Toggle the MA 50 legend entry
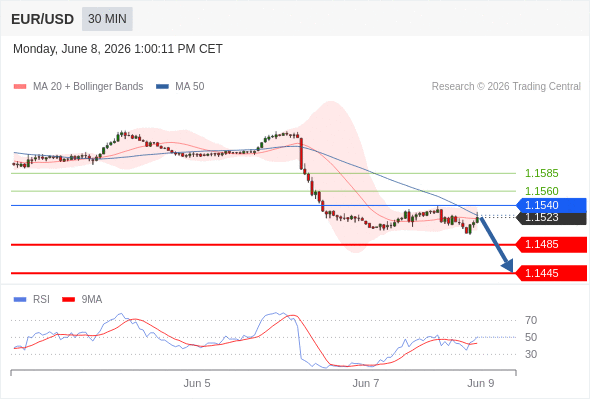Viewport: 590px width, 400px height. [180, 87]
